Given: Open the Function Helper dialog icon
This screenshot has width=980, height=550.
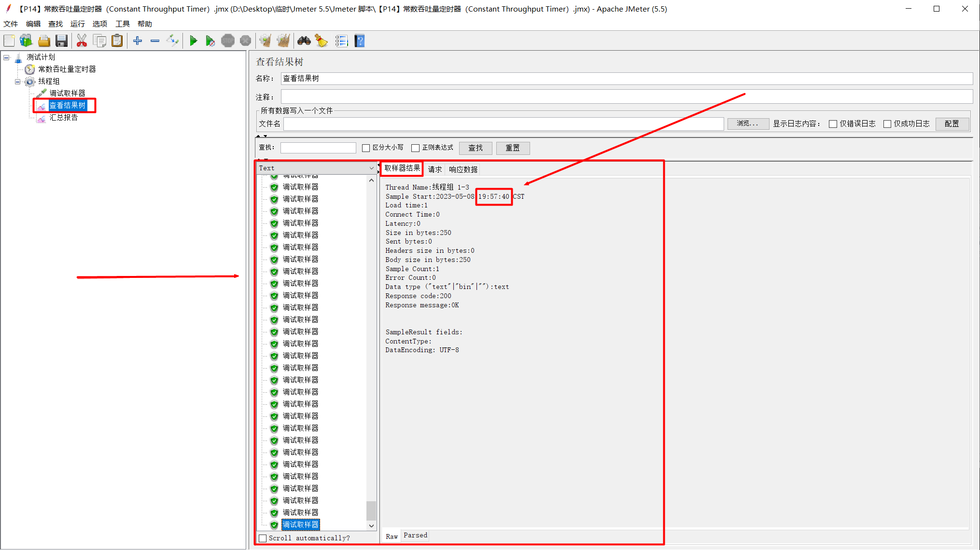Looking at the screenshot, I should [342, 41].
